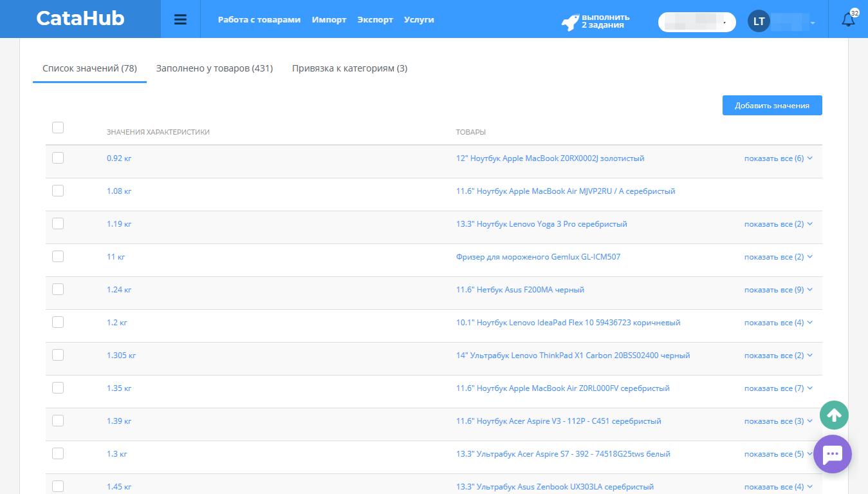Tick the 11 кг row checkbox

pos(58,256)
